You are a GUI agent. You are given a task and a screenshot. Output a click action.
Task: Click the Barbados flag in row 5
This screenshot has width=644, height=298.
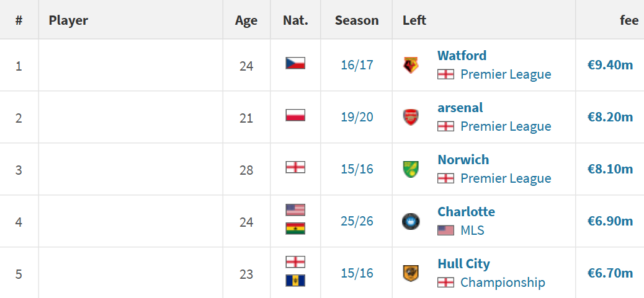click(295, 281)
